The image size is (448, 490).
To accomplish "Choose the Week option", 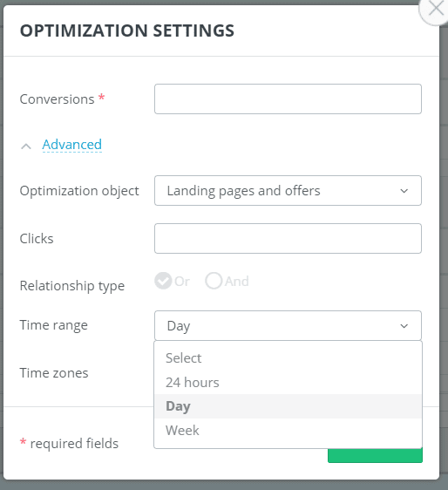I will point(288,431).
